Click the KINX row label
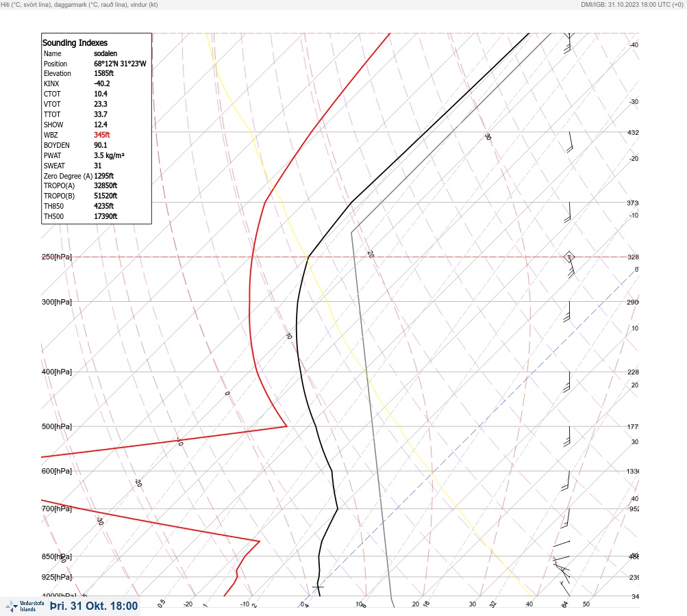 pyautogui.click(x=51, y=84)
